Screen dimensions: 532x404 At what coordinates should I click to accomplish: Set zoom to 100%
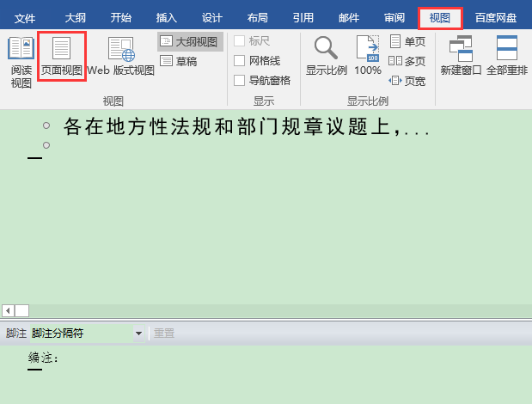368,57
